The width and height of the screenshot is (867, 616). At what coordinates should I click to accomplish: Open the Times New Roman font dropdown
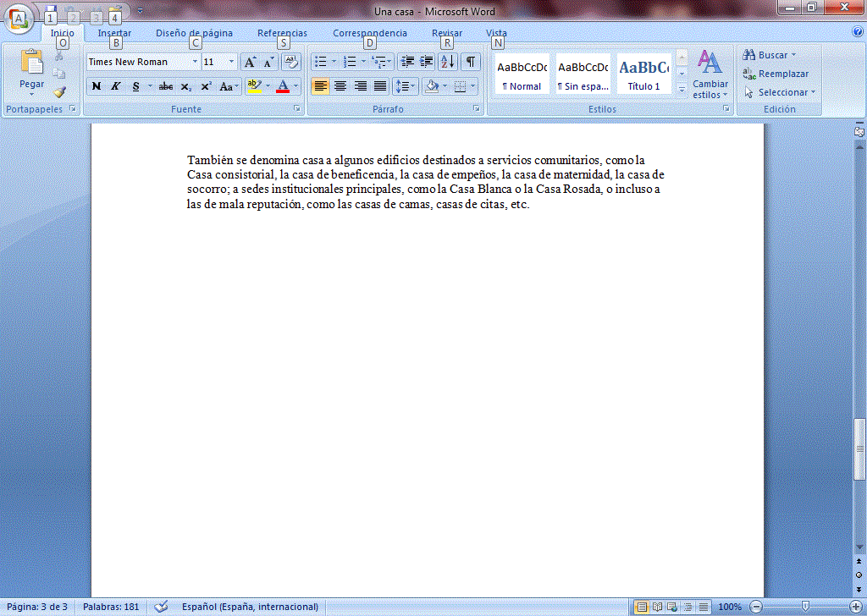tap(194, 61)
